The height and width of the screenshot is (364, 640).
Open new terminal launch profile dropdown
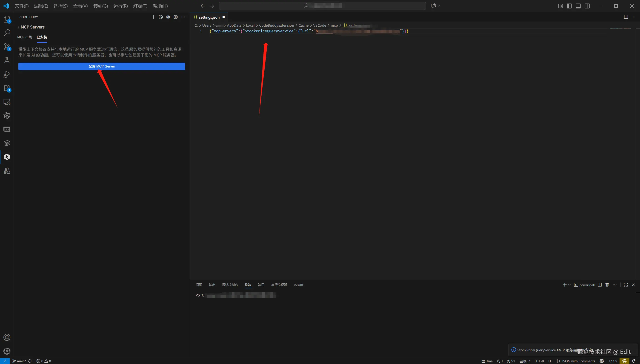coord(569,285)
